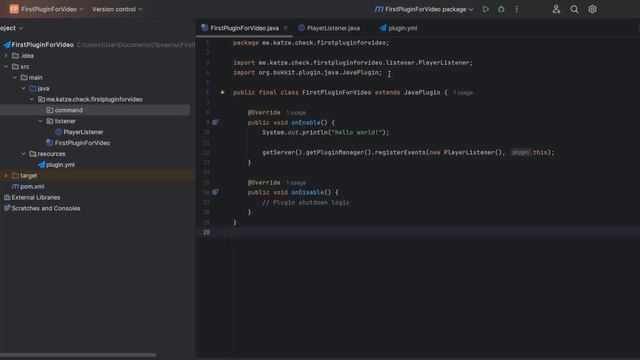
Task: Click the FirstPluginForVideo class icon in tree
Action: [50, 143]
